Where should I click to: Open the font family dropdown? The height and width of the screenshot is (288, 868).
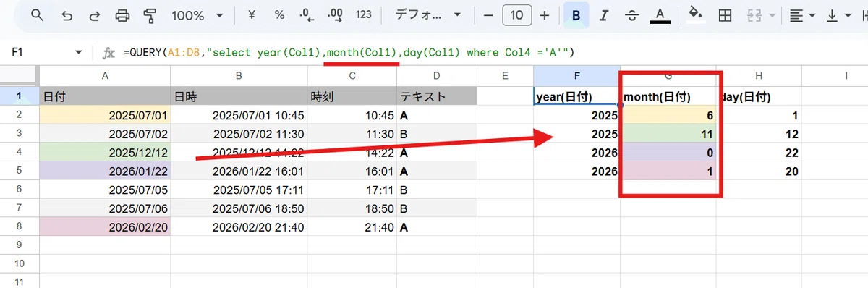point(427,15)
